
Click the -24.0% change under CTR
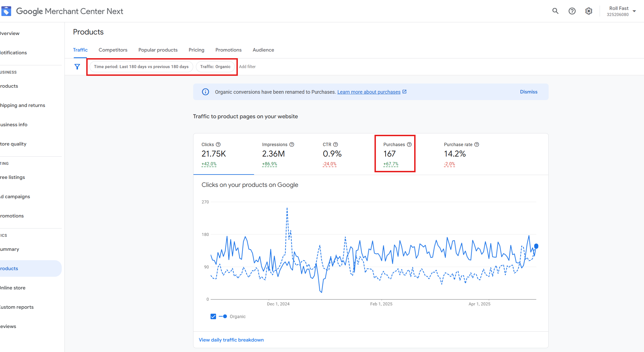click(x=330, y=164)
